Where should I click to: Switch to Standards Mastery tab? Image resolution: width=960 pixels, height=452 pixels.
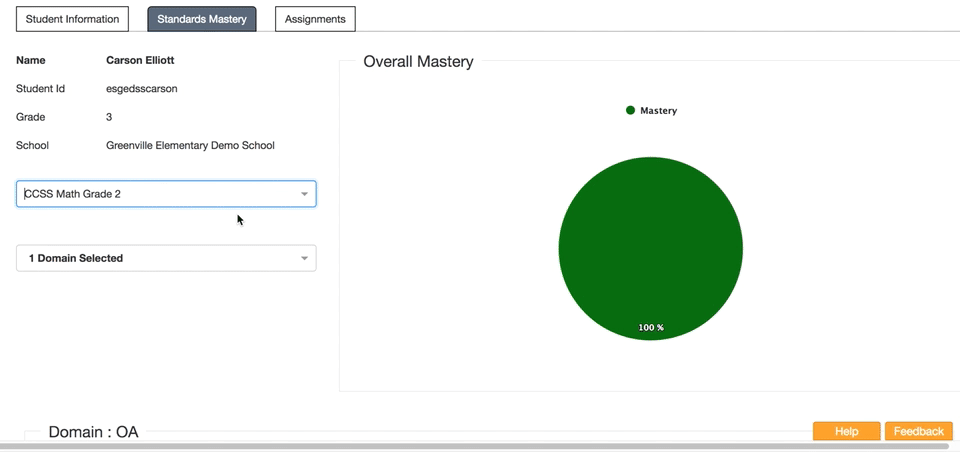click(x=201, y=19)
